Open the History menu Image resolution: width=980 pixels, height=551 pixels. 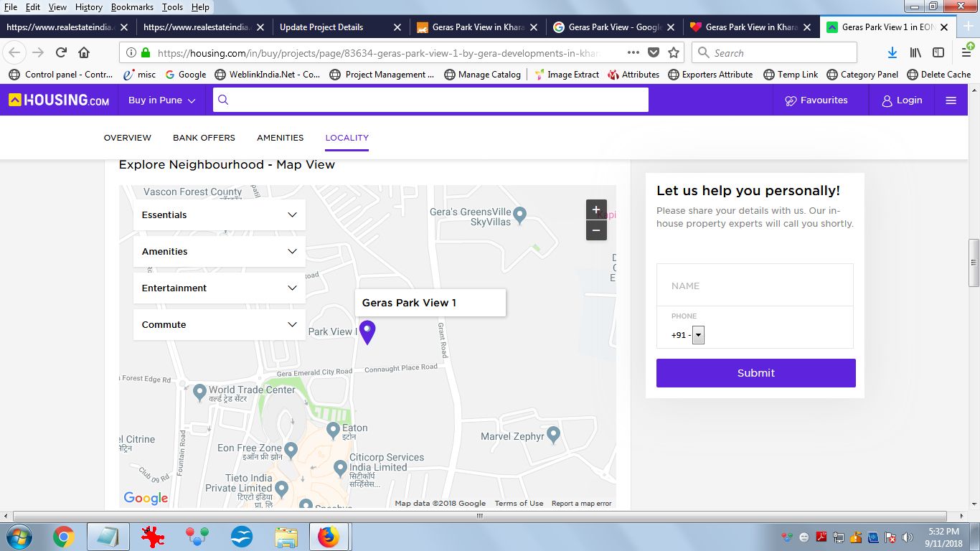point(89,7)
